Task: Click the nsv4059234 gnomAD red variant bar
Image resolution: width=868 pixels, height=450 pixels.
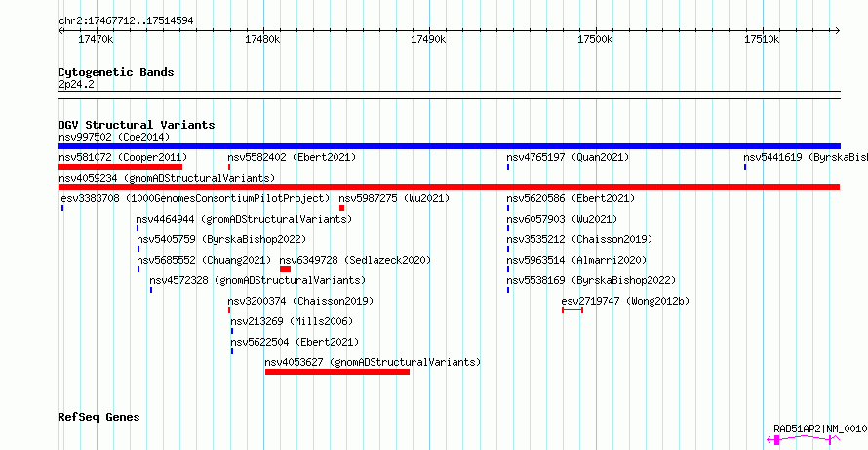Action: tap(449, 187)
